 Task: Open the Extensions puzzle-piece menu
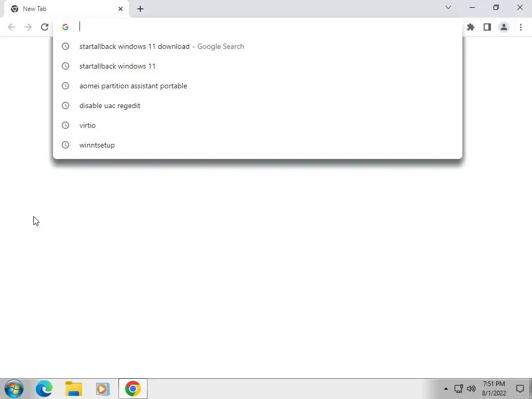[x=471, y=27]
